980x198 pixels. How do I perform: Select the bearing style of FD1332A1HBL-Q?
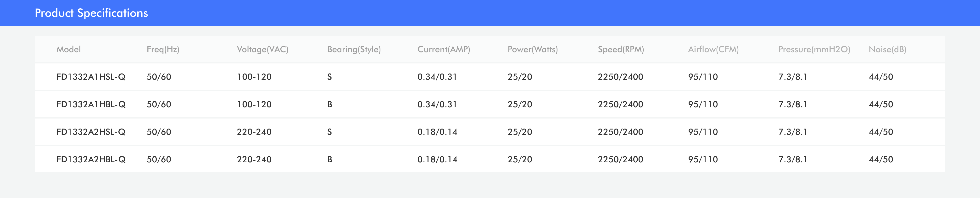click(x=329, y=104)
